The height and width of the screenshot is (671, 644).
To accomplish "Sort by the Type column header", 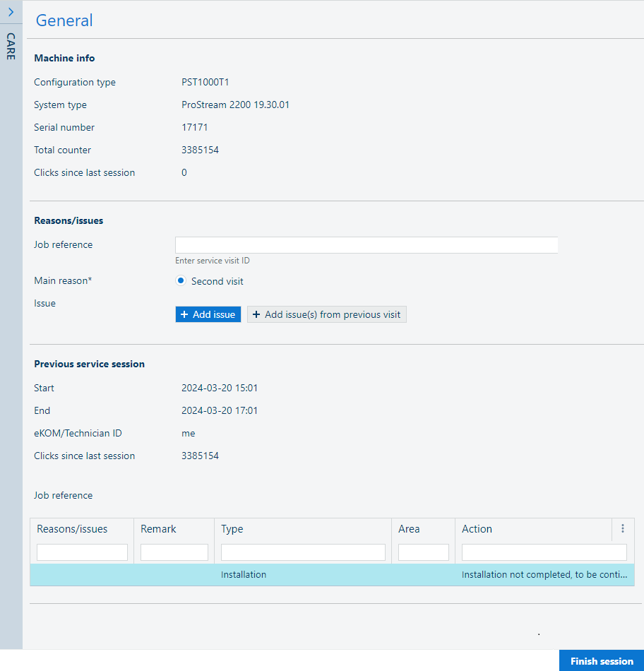I will pyautogui.click(x=232, y=529).
